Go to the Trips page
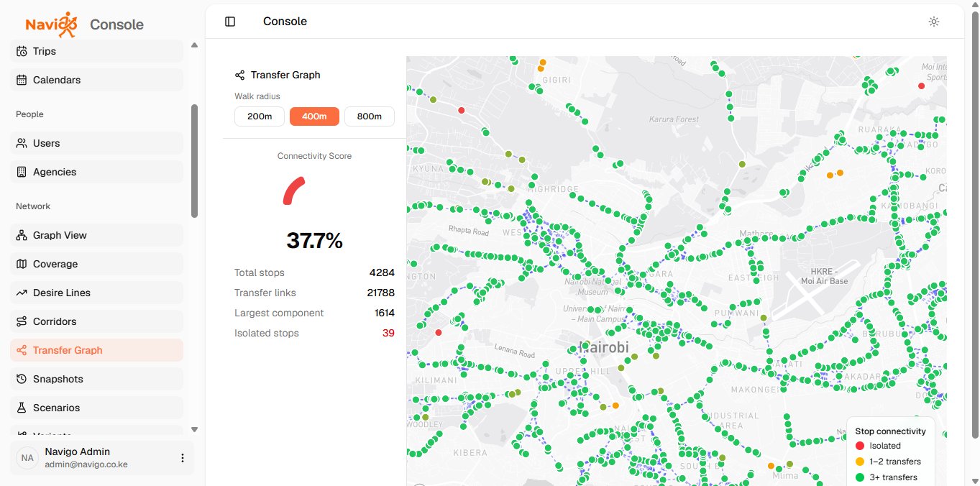The height and width of the screenshot is (486, 980). (97, 51)
